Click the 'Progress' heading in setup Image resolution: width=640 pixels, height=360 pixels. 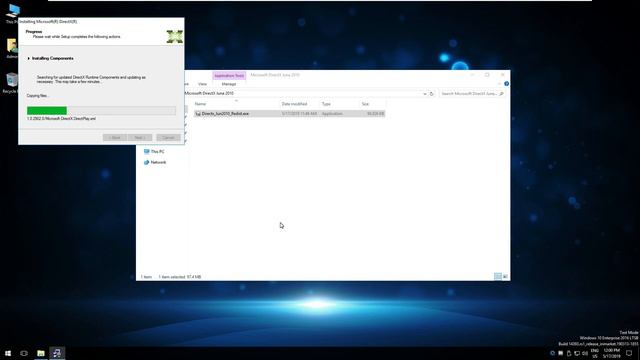(33, 31)
